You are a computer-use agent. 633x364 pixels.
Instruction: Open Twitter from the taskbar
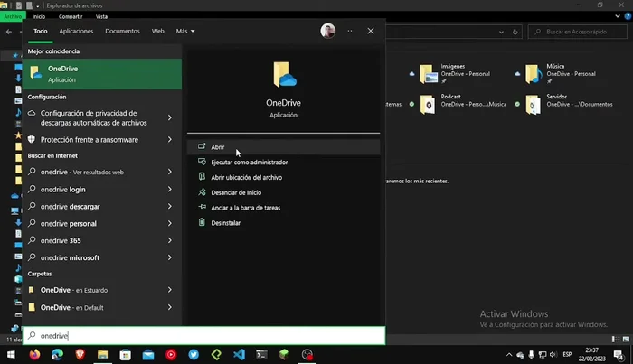point(194,354)
